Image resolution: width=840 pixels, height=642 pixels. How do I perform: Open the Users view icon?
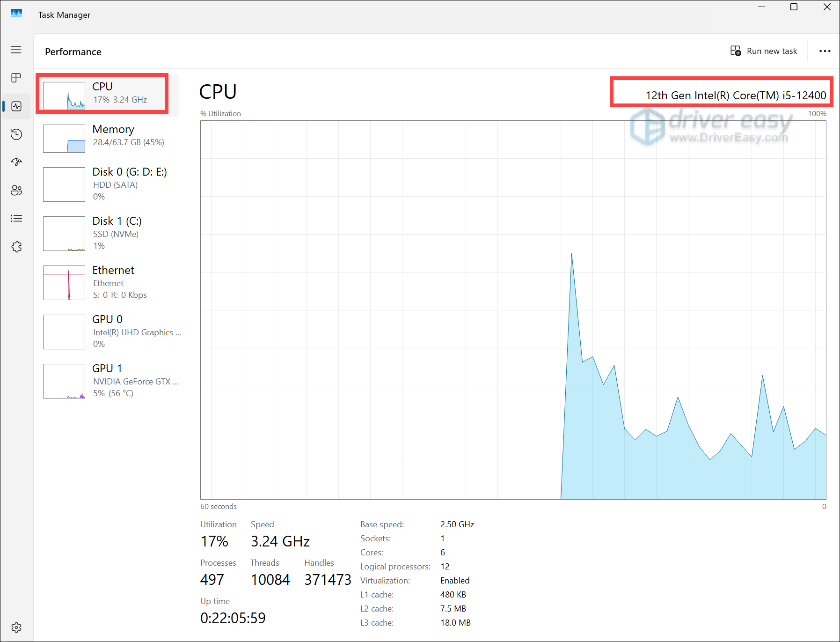(16, 190)
